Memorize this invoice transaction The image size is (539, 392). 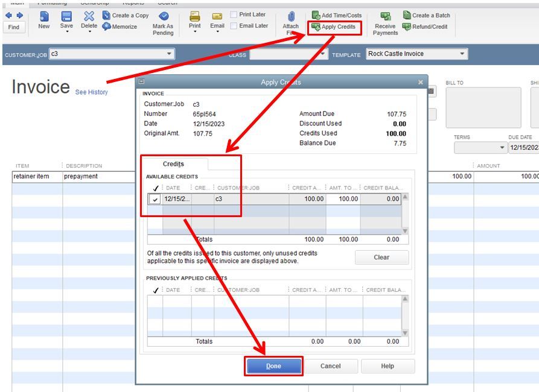coord(120,27)
